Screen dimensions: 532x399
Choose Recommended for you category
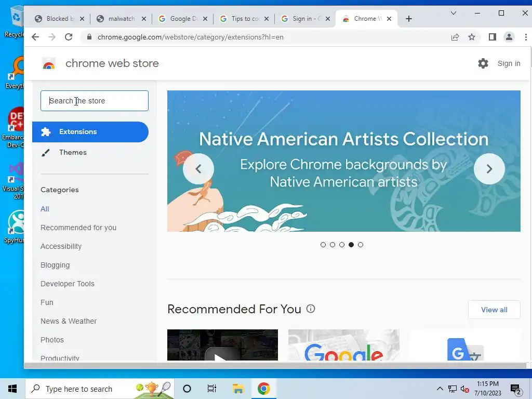pyautogui.click(x=78, y=228)
